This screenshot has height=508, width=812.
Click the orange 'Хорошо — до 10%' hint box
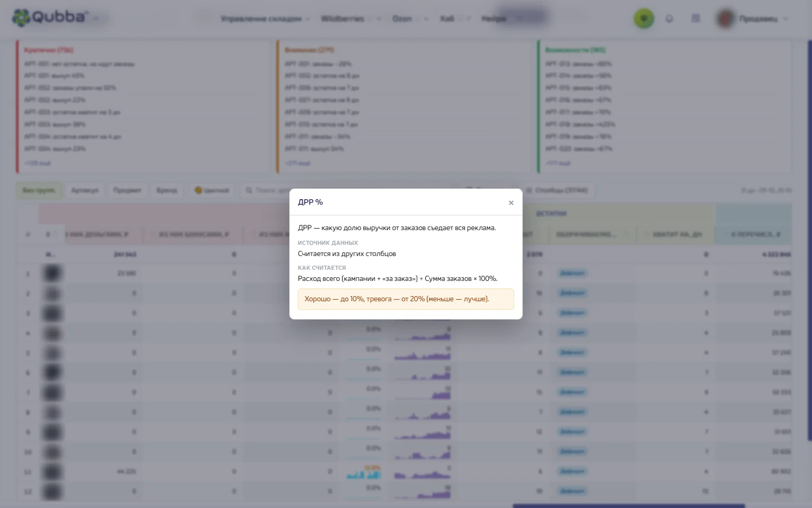(406, 299)
